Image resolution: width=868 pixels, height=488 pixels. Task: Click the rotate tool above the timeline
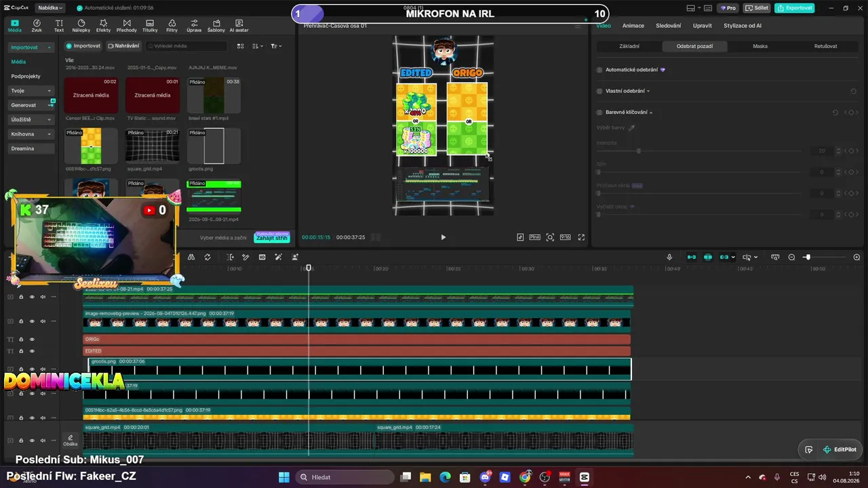tap(208, 258)
